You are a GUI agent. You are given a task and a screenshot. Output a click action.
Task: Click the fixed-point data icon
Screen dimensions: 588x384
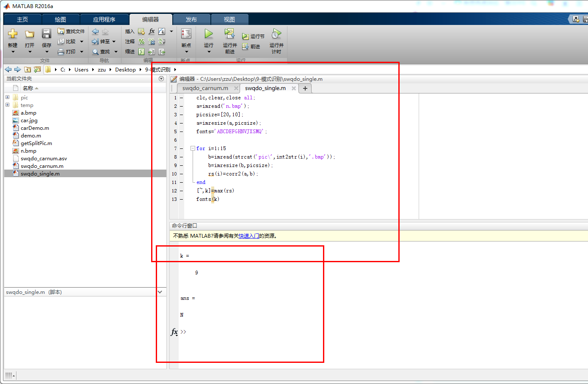[x=162, y=31]
